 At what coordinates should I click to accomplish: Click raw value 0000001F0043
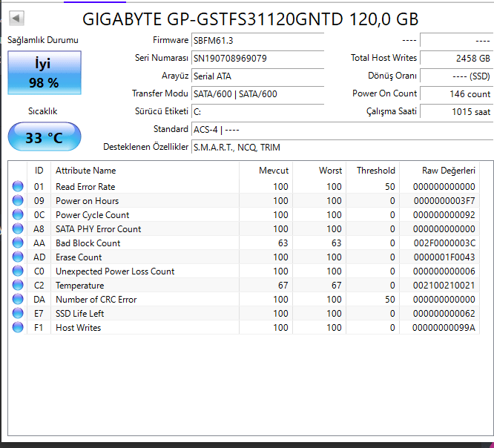click(444, 257)
